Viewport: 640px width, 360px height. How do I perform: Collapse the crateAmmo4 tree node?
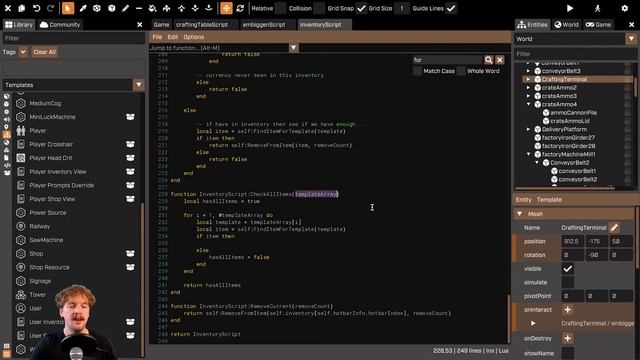pos(528,104)
